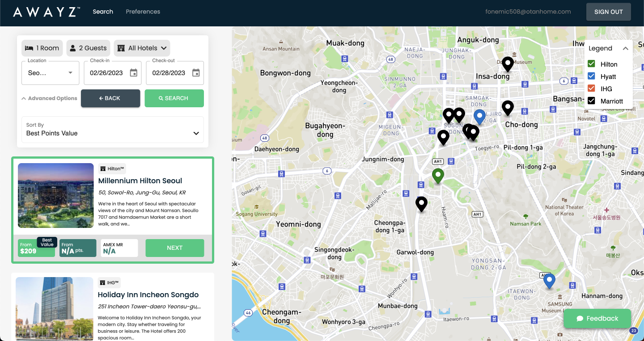This screenshot has height=341, width=644.
Task: Toggle the Hyatt legend checkbox
Action: [591, 76]
